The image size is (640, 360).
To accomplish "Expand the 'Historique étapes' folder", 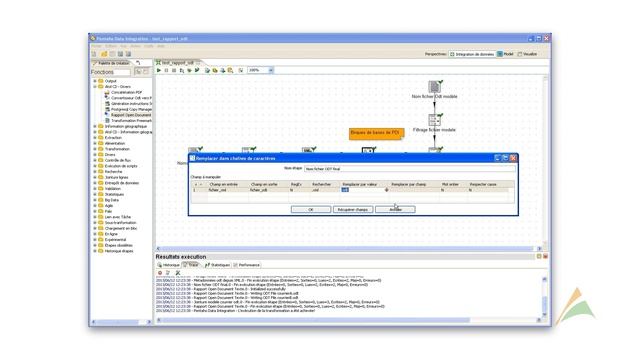I will click(95, 251).
